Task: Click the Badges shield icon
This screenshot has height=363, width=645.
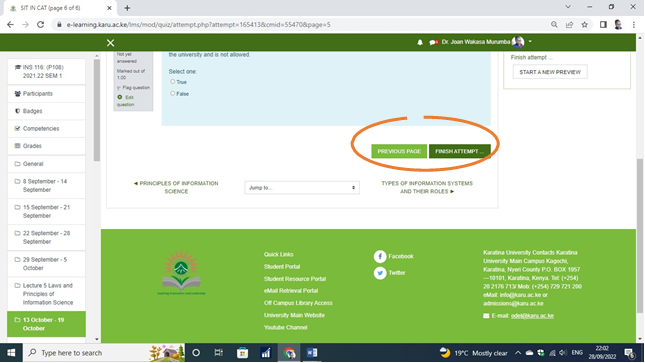Action: point(17,111)
